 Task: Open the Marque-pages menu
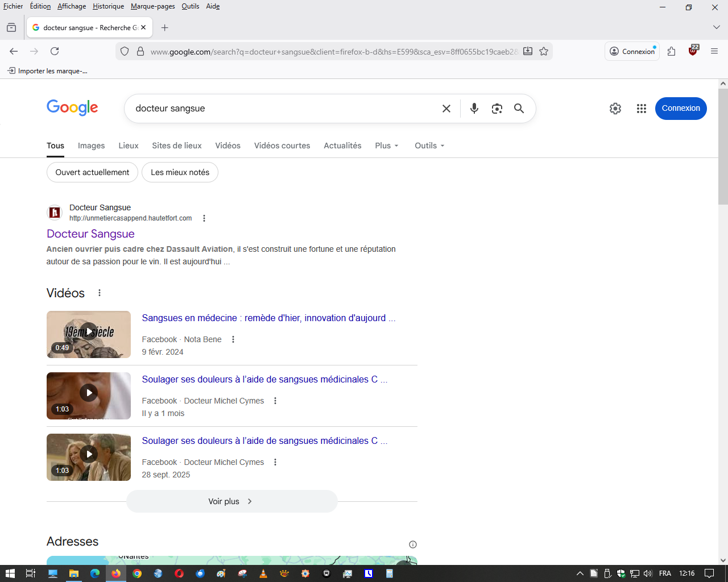click(153, 6)
